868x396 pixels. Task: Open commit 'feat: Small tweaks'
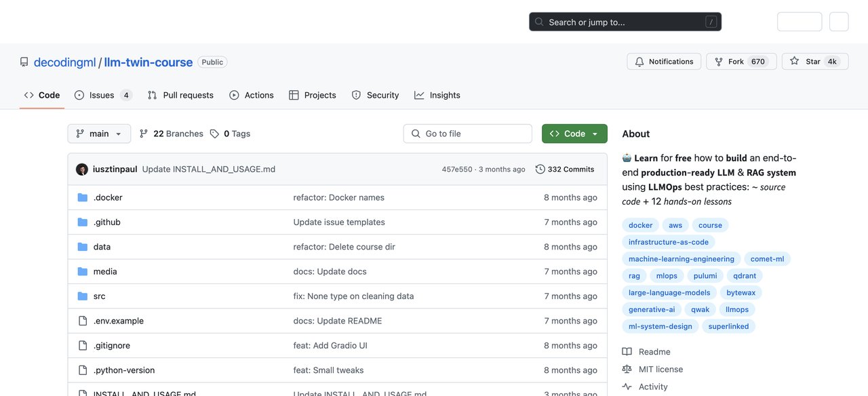[x=329, y=370]
